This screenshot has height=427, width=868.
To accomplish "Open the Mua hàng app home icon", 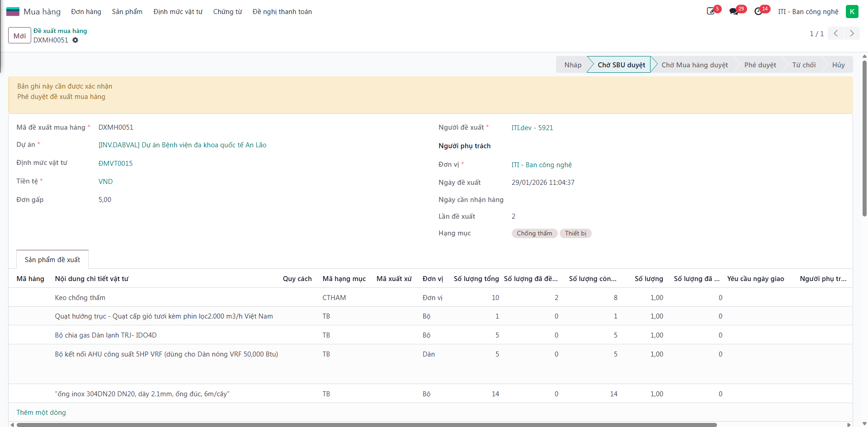I will point(13,11).
